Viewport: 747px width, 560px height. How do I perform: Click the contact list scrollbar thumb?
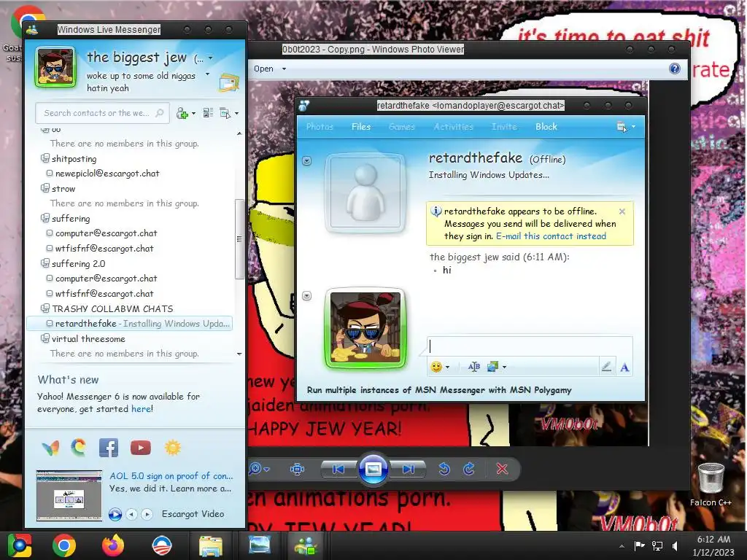coord(239,238)
